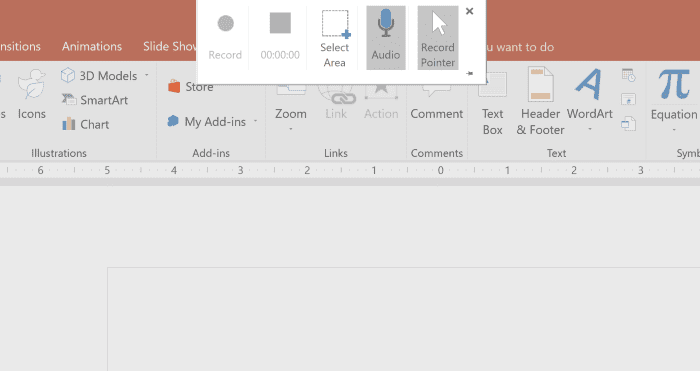Open the Animations tab

pyautogui.click(x=92, y=46)
